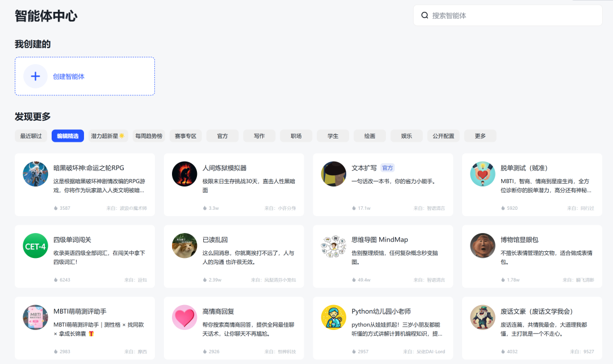The width and height of the screenshot is (613, 364).
Task: Open the 创建智能体 button
Action: click(85, 76)
